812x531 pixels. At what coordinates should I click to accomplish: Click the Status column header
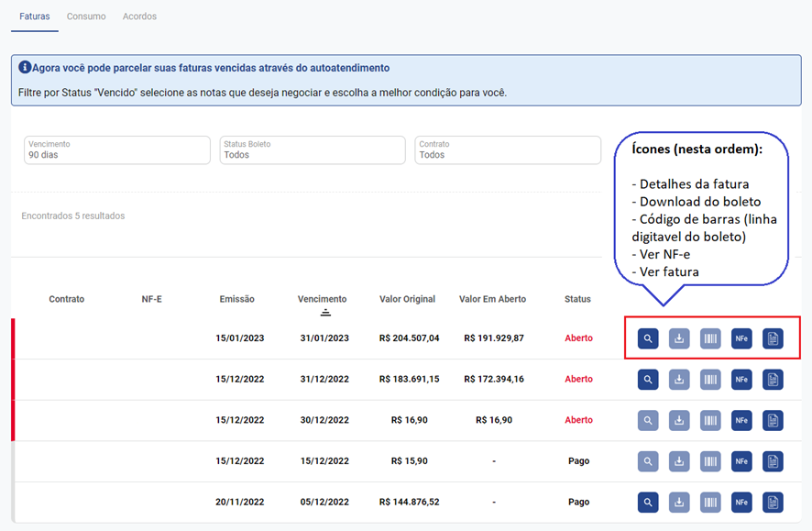tap(577, 299)
